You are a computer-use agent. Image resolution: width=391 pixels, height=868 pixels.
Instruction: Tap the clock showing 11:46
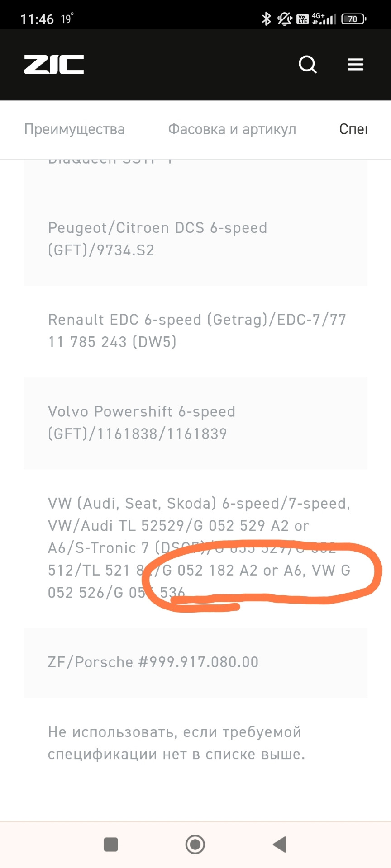[36, 19]
